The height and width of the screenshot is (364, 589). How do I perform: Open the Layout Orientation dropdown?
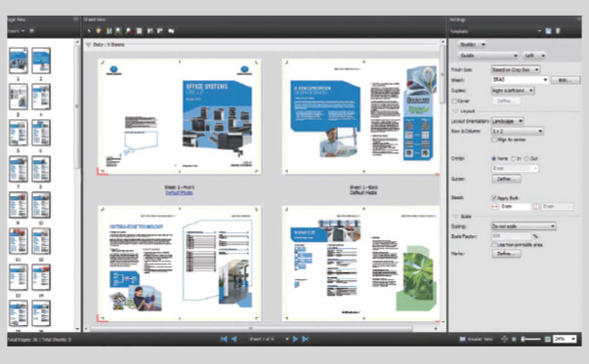[x=507, y=121]
